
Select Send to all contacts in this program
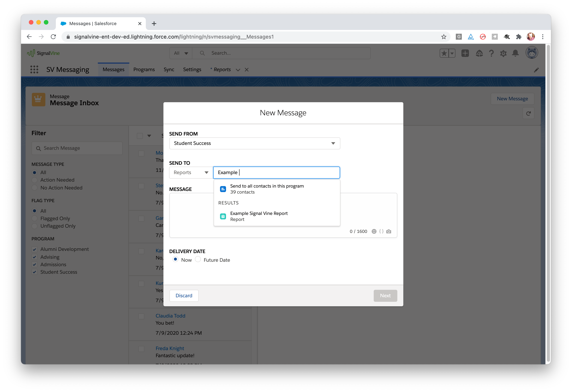click(277, 189)
